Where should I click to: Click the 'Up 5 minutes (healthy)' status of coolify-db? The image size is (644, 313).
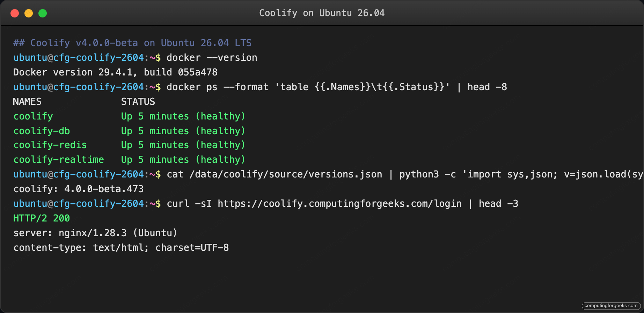point(183,131)
